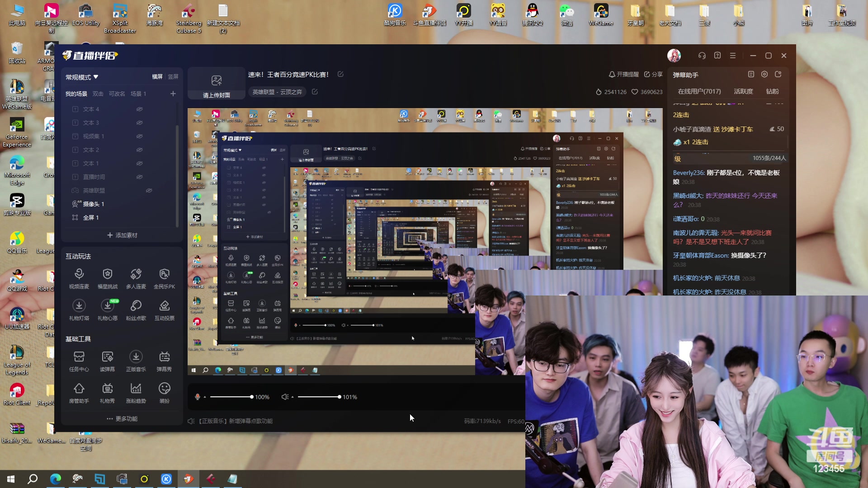Start 多人连麦 feature

tap(136, 278)
